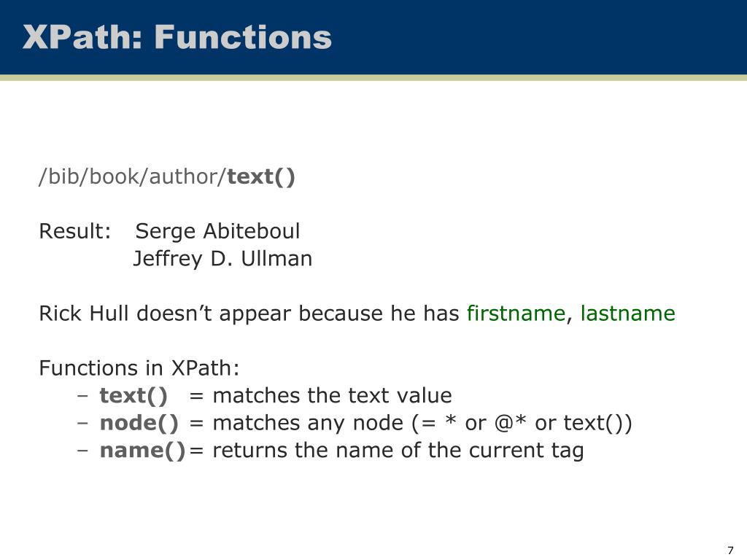
Task: Click the matches any node description
Action: tap(308, 424)
